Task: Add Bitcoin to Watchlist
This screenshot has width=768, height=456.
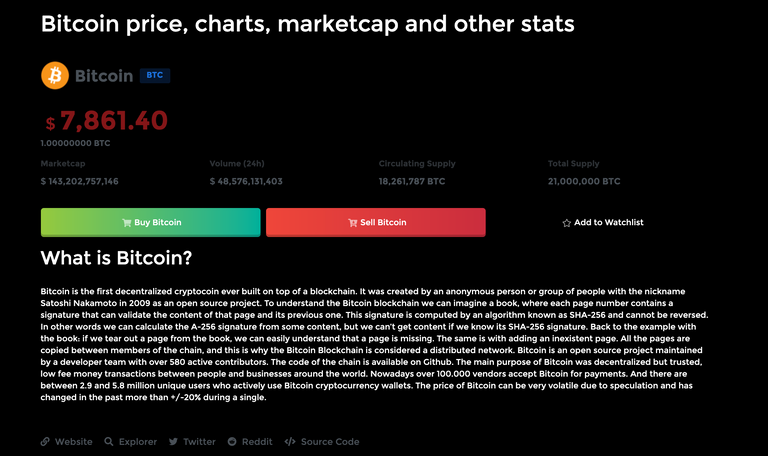Action: click(x=603, y=222)
